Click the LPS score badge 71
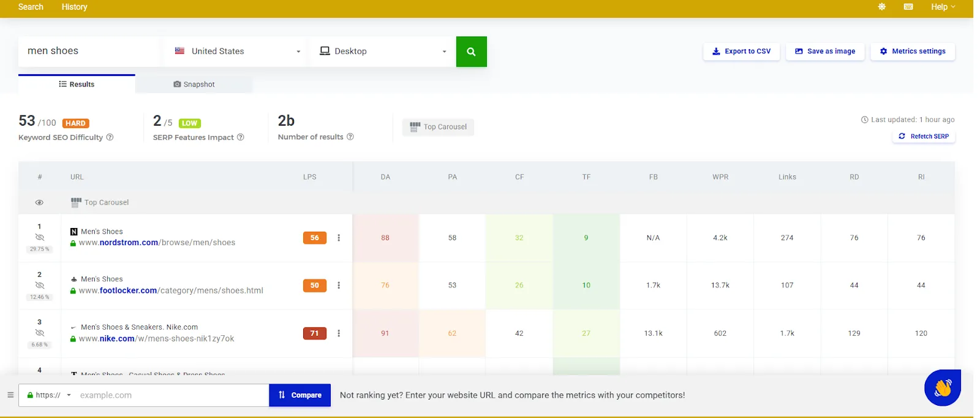 [314, 333]
